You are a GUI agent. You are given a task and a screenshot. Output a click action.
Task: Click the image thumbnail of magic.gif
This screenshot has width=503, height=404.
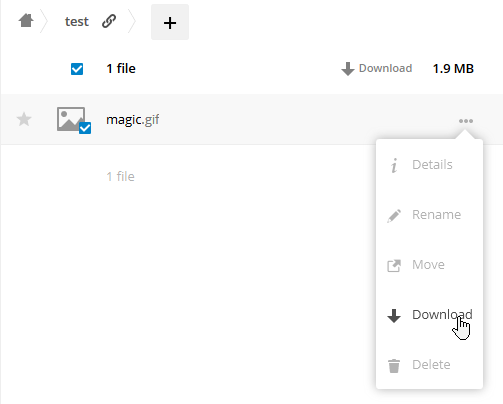[71, 119]
